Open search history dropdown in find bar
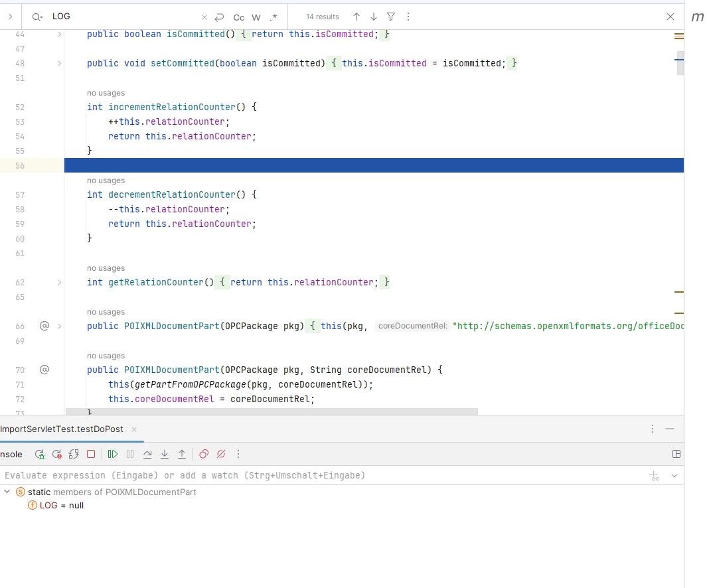 pyautogui.click(x=37, y=17)
